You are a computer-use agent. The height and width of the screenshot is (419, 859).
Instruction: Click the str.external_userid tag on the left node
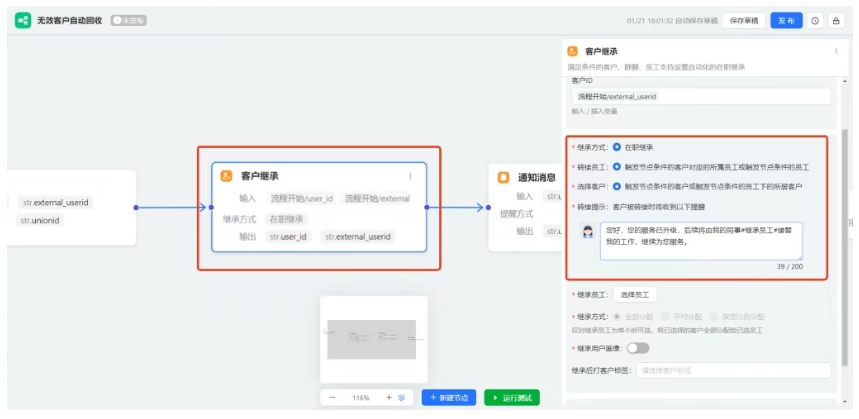click(56, 203)
